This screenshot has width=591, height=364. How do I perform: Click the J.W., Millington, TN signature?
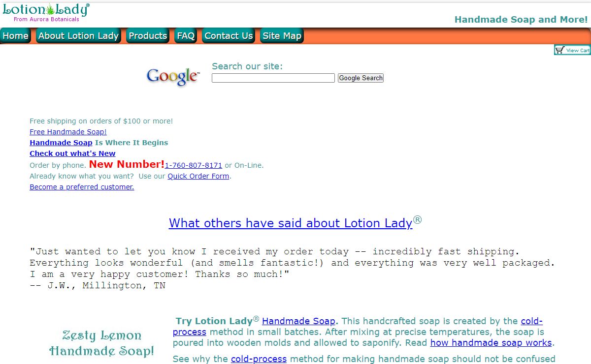pyautogui.click(x=98, y=285)
